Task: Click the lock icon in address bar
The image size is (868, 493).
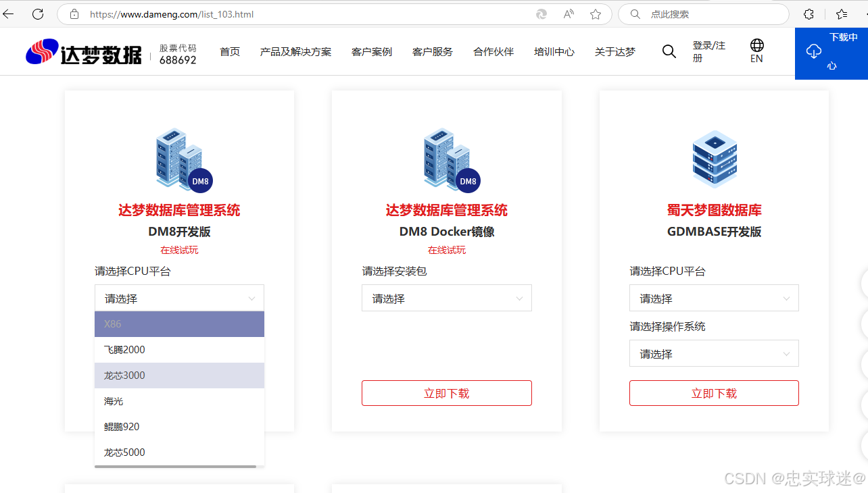Action: click(x=74, y=14)
